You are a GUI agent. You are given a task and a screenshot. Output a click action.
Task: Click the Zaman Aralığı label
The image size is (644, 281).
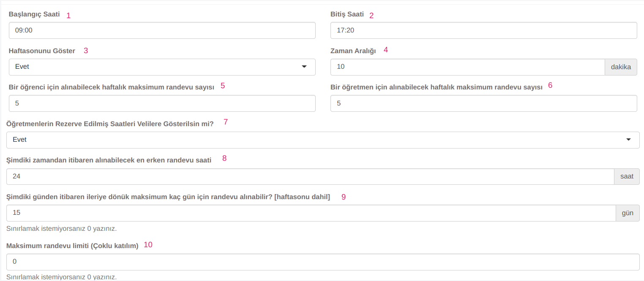click(x=353, y=51)
